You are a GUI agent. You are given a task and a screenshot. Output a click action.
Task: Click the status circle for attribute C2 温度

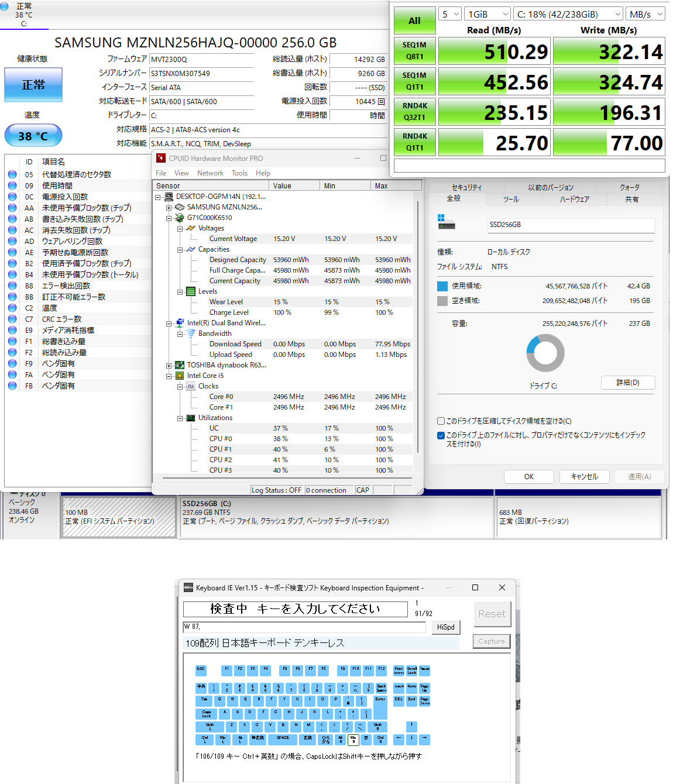coord(12,308)
